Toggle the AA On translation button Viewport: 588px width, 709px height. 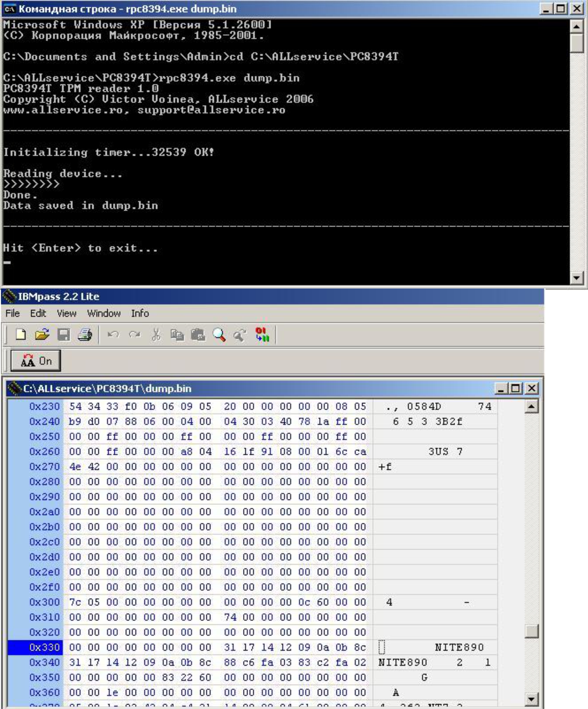click(x=36, y=361)
